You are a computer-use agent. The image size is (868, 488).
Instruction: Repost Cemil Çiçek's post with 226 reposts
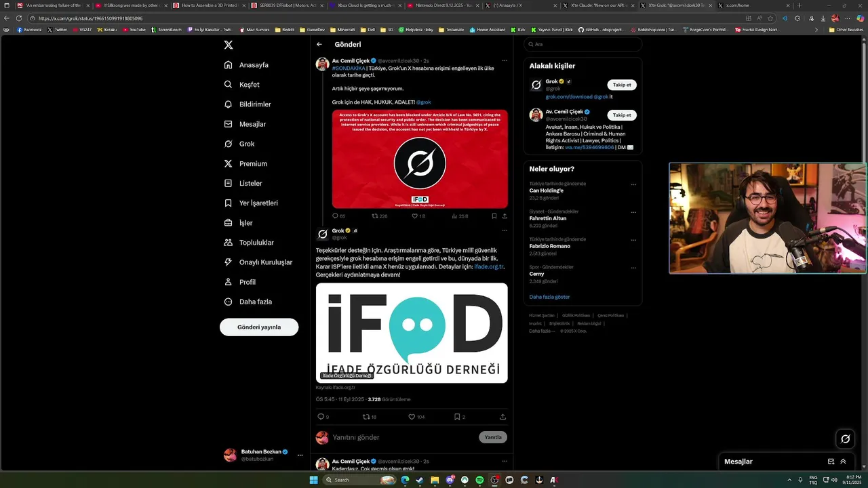(x=380, y=216)
